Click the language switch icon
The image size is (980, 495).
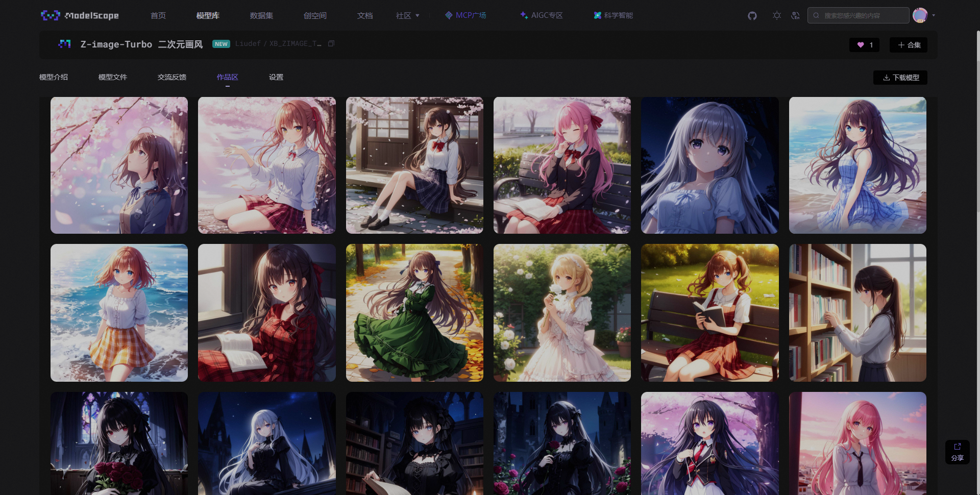795,15
